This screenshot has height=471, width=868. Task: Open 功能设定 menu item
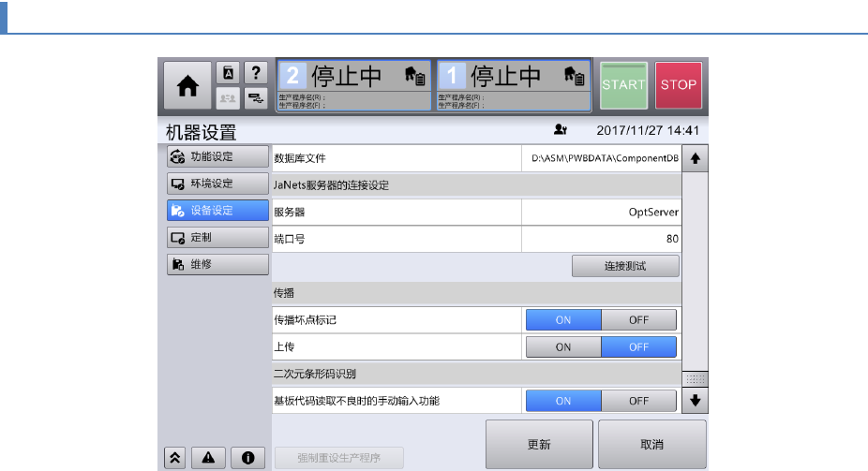pyautogui.click(x=217, y=156)
